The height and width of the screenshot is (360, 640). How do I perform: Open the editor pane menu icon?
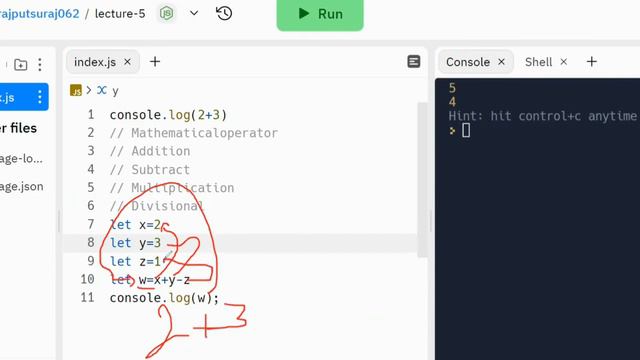coord(413,62)
